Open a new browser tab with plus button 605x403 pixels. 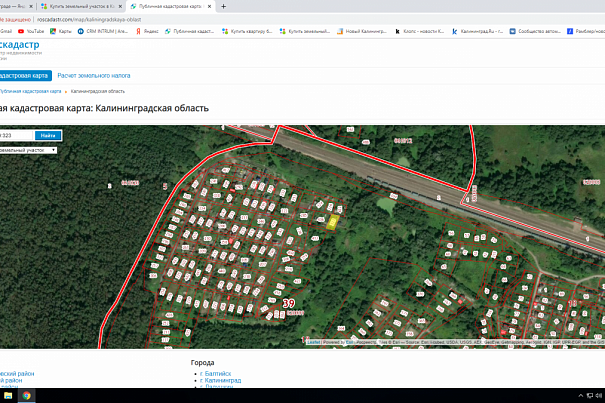[223, 6]
